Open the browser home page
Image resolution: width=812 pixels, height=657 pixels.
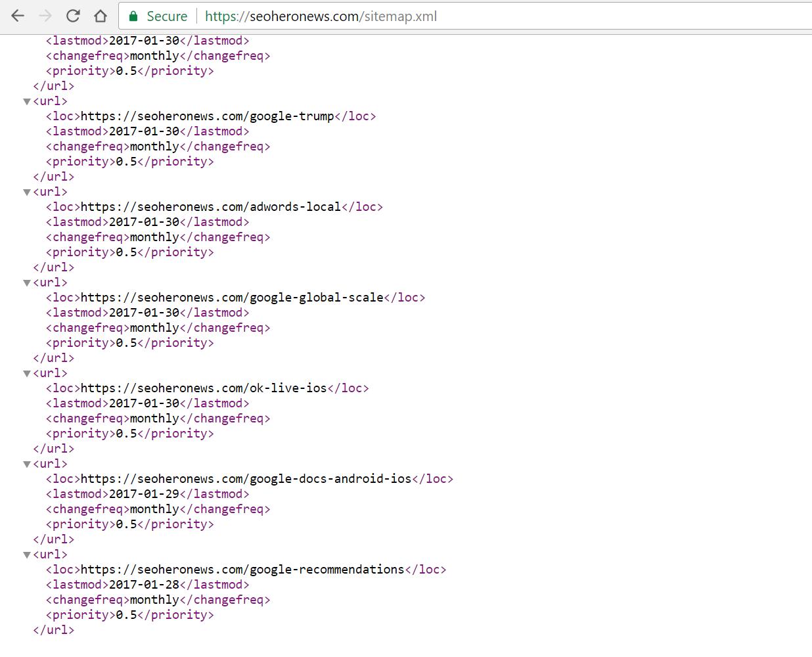[x=100, y=16]
